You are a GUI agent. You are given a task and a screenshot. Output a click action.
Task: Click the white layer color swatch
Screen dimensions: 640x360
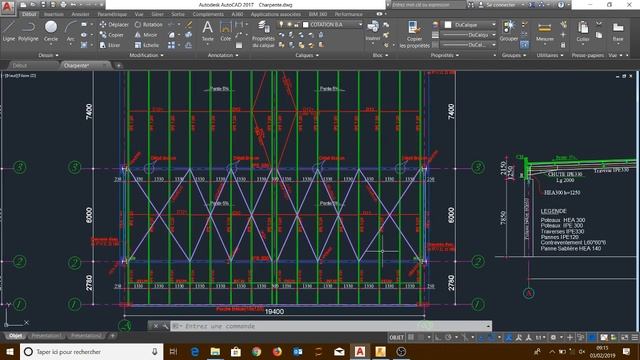tap(305, 24)
